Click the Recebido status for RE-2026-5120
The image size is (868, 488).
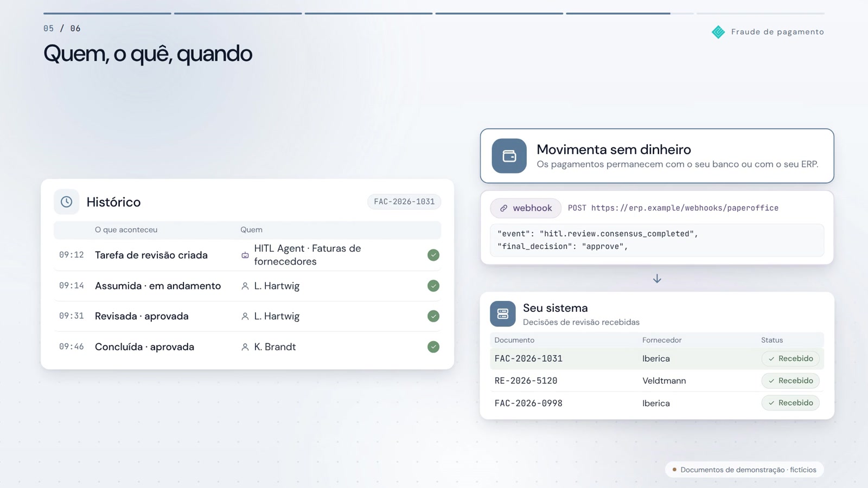(x=790, y=381)
